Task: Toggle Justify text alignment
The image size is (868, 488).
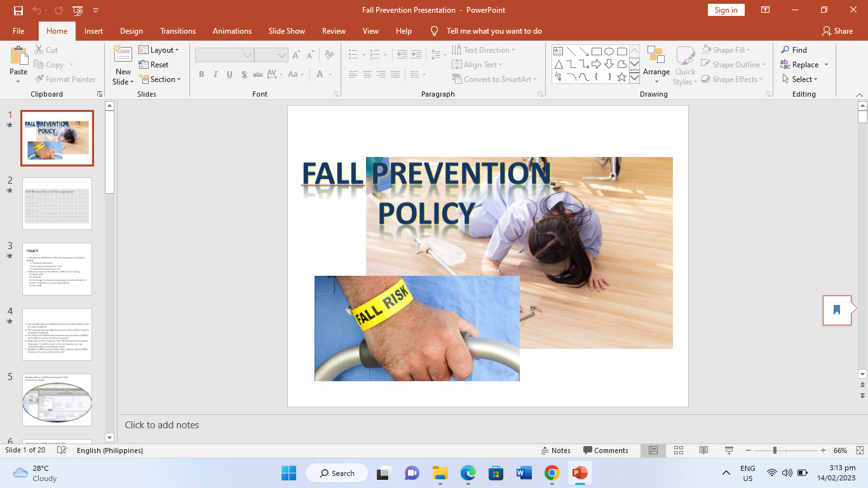Action: pos(395,74)
